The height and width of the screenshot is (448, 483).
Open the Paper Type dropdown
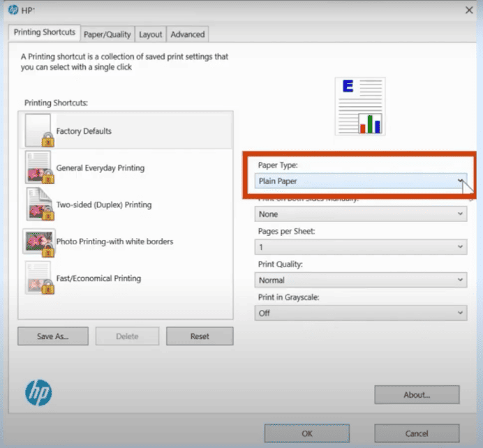pos(361,181)
